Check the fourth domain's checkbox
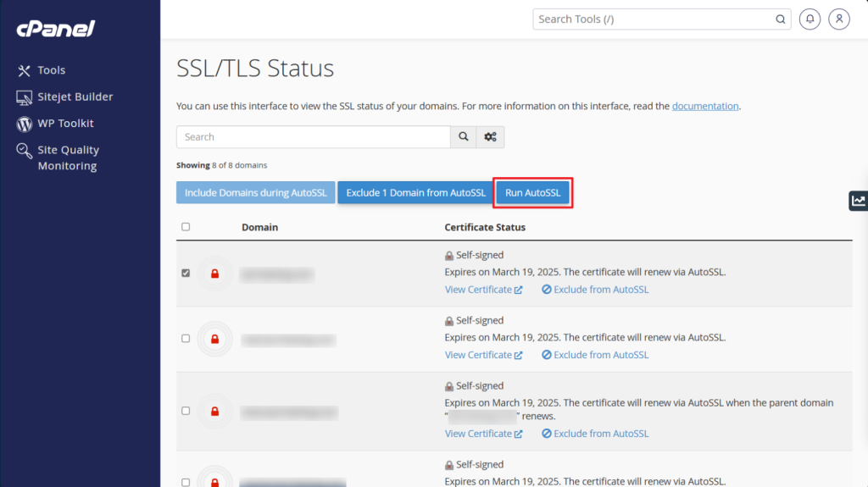Screen dimensions: 868x487 point(186,483)
